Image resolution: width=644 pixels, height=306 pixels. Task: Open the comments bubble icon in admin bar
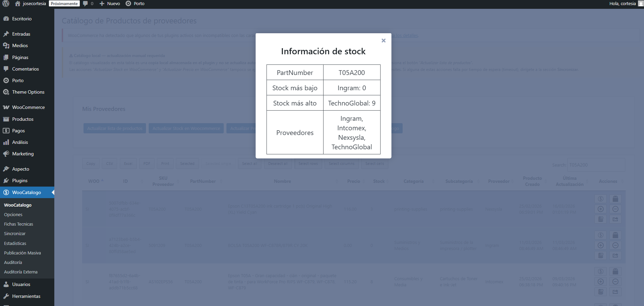(x=86, y=4)
